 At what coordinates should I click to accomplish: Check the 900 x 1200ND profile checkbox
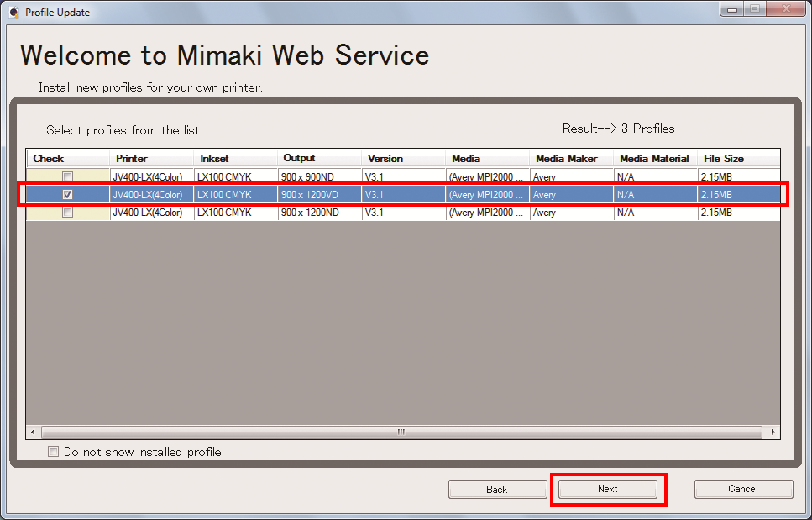pyautogui.click(x=68, y=213)
